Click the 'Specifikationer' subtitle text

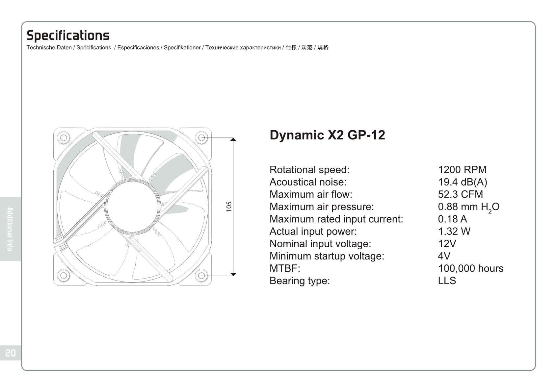pos(182,48)
